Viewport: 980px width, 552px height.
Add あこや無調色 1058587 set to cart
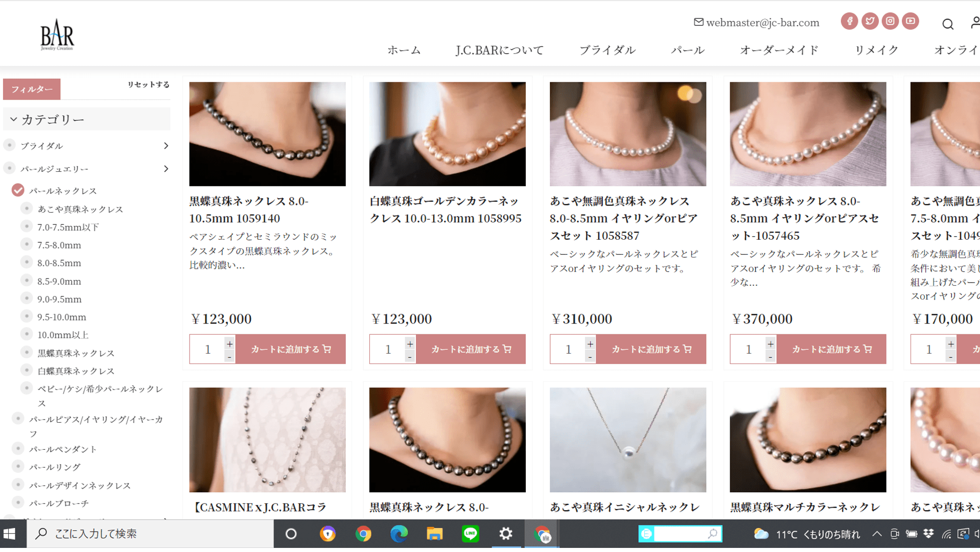pyautogui.click(x=651, y=349)
